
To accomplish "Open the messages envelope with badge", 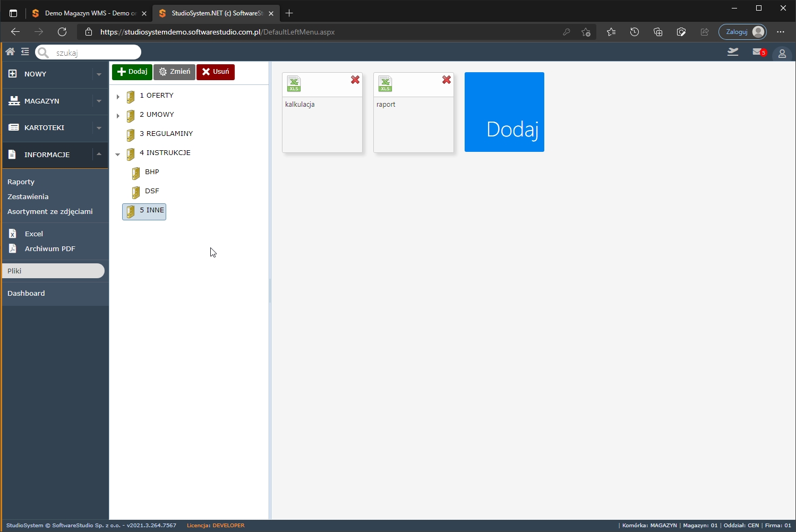I will point(759,52).
